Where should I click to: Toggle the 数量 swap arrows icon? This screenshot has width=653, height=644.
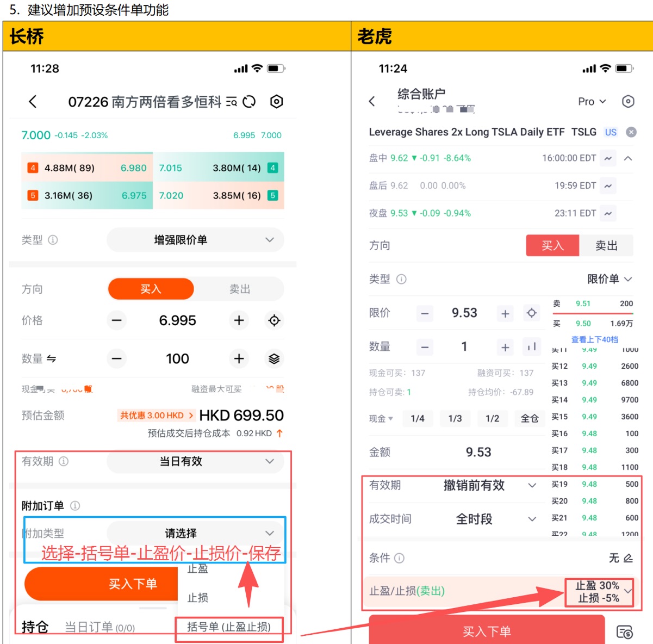click(51, 358)
